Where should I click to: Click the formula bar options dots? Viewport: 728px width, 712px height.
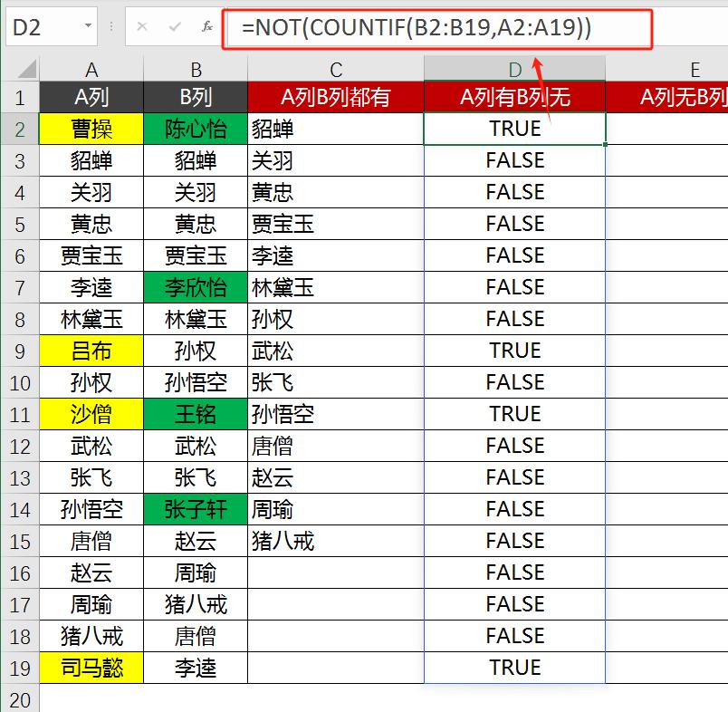coord(111,27)
